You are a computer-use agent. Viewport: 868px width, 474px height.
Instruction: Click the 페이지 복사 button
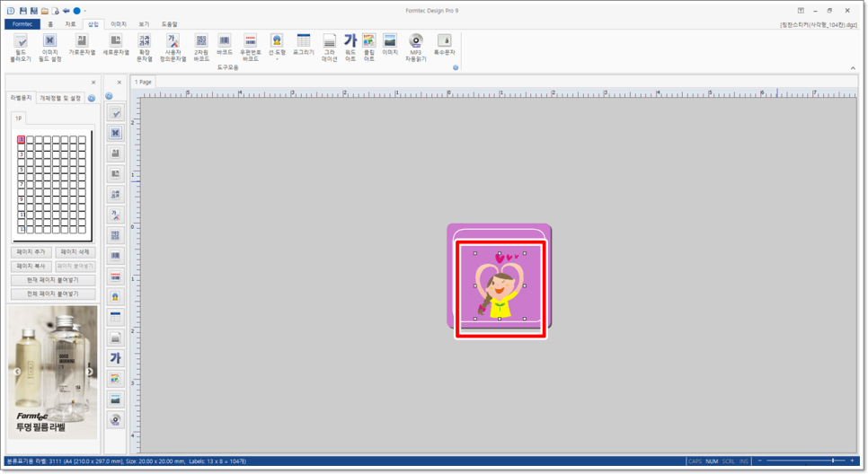(x=31, y=266)
